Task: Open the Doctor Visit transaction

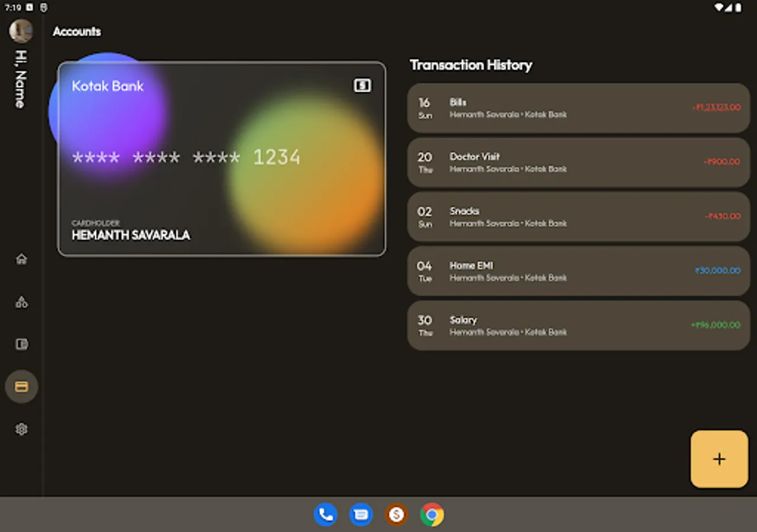Action: click(x=578, y=163)
